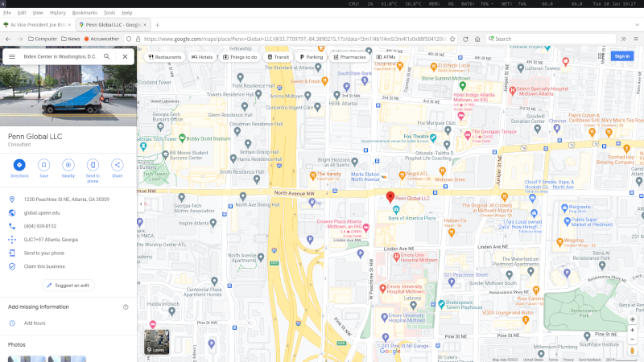
Task: Open the Computer bookmarks folder
Action: coord(43,39)
